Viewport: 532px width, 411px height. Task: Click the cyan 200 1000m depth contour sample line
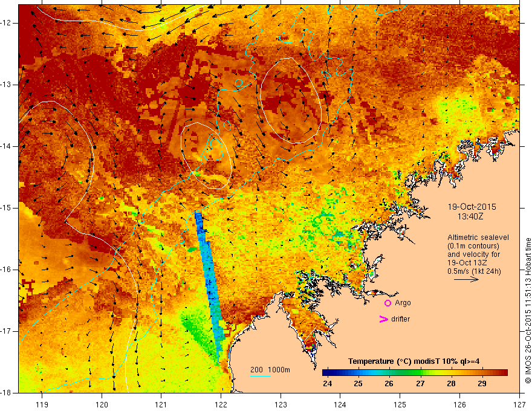[261, 376]
